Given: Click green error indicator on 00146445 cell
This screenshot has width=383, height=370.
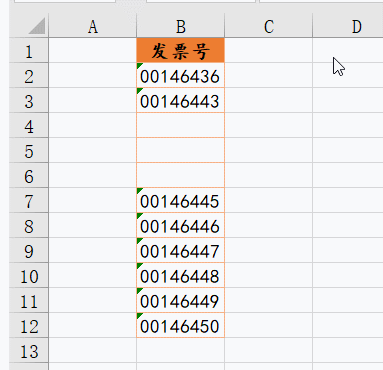Looking at the screenshot, I should point(139,190).
